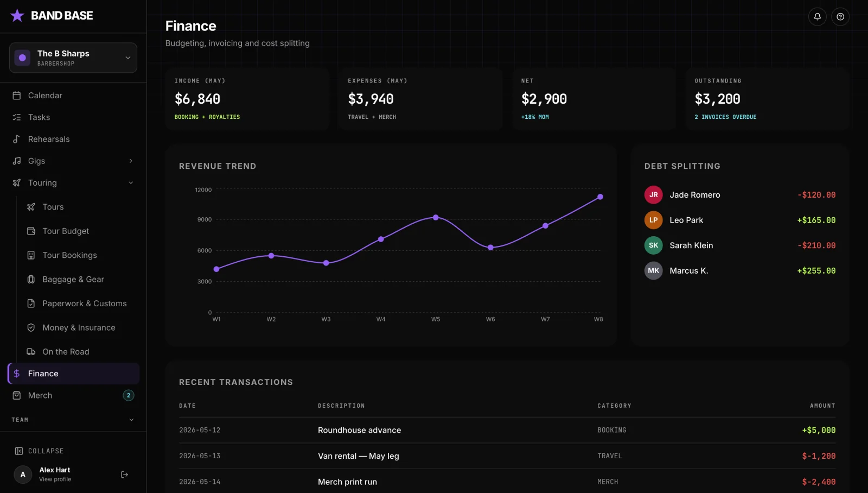The height and width of the screenshot is (493, 868).
Task: Open the help question-mark icon
Action: [x=840, y=17]
